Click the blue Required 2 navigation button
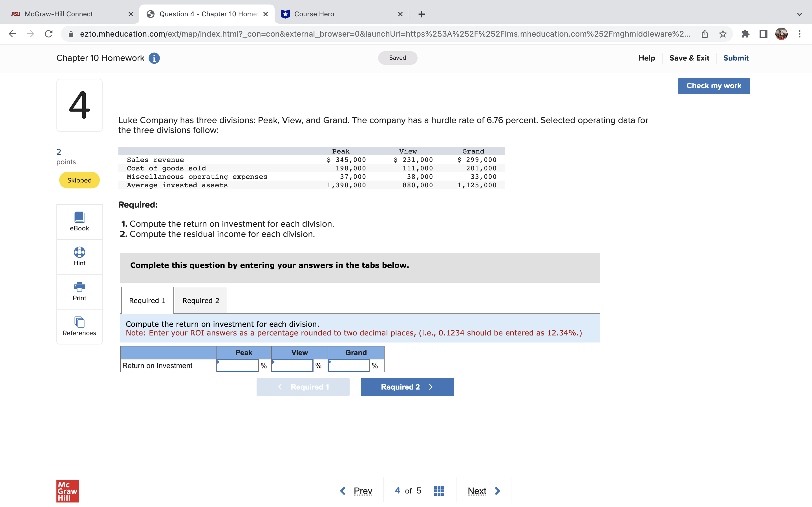The width and height of the screenshot is (812, 507). [407, 387]
